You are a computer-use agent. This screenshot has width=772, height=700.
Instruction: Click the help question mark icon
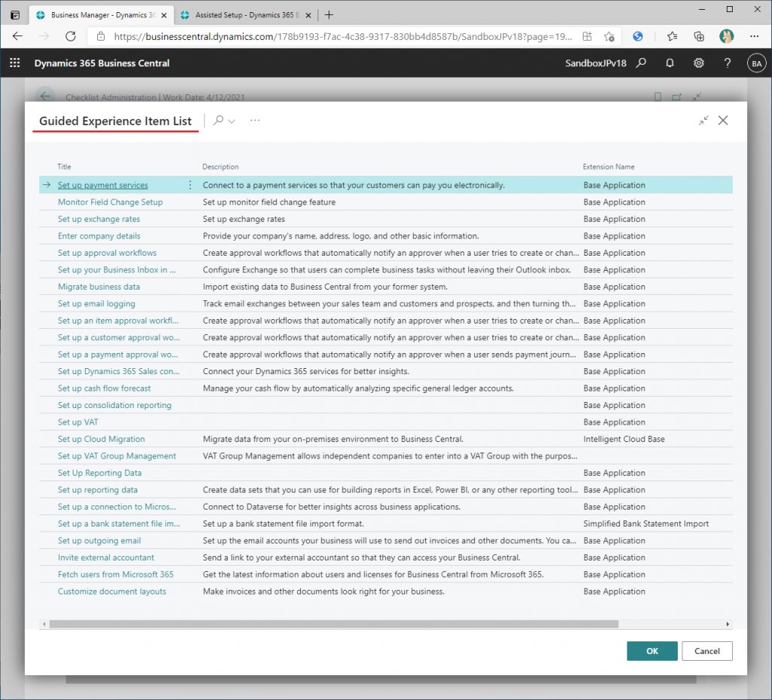728,64
